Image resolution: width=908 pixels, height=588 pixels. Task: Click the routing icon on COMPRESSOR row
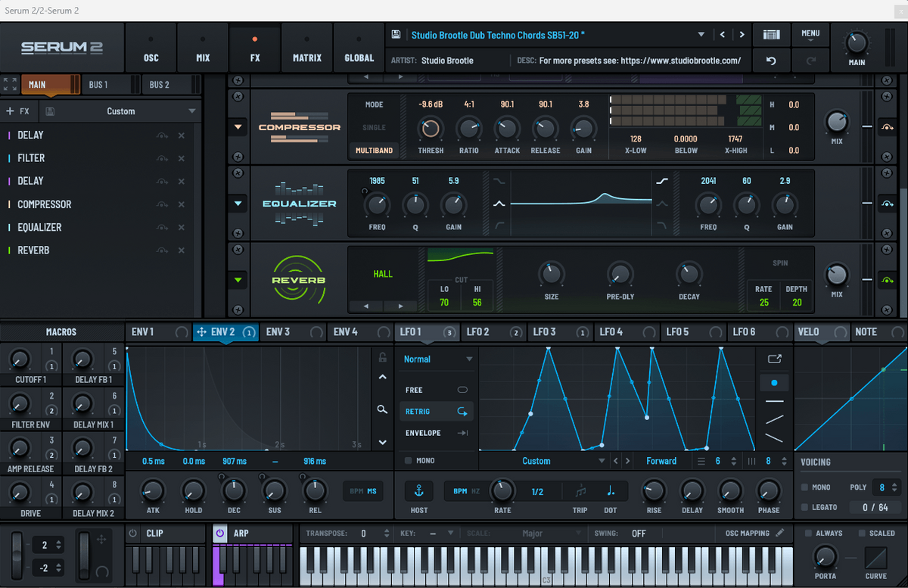coord(162,204)
